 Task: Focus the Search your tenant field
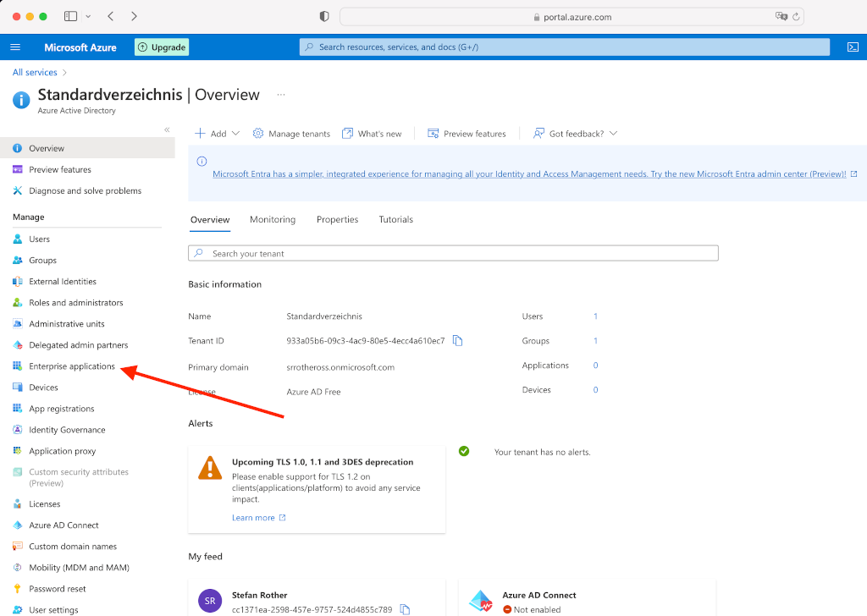click(x=453, y=253)
